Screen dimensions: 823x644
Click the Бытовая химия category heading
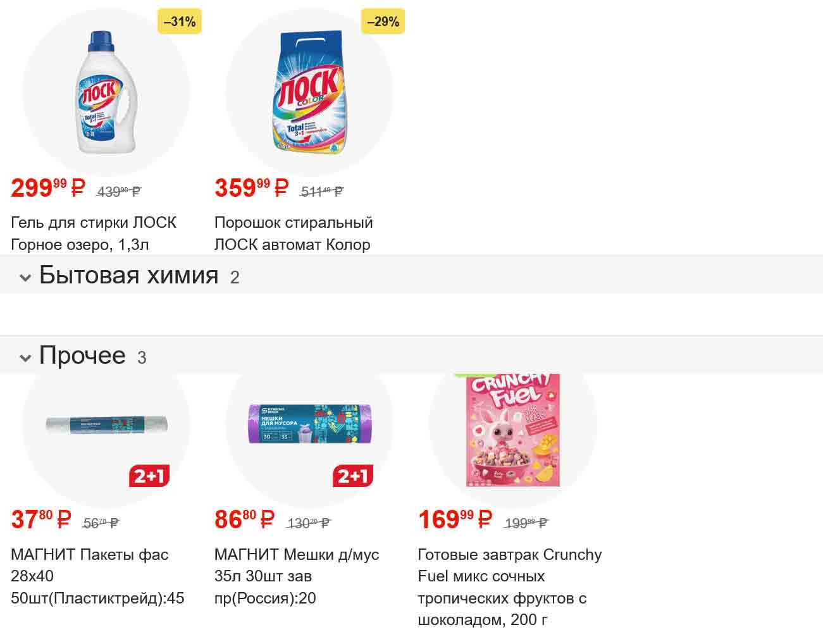pyautogui.click(x=128, y=275)
